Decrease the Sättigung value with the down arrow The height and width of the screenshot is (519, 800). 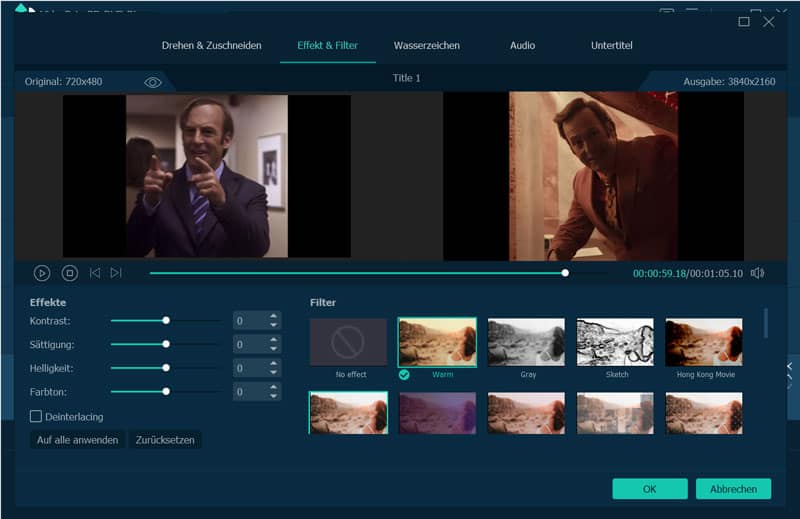click(273, 348)
